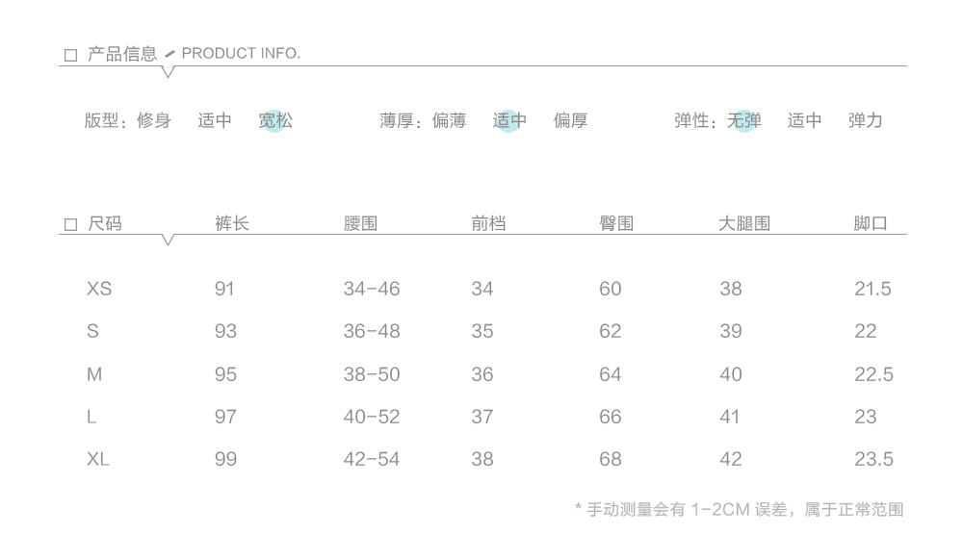Click the PRODUCT INFO. heading text
963x560 pixels.
241,53
